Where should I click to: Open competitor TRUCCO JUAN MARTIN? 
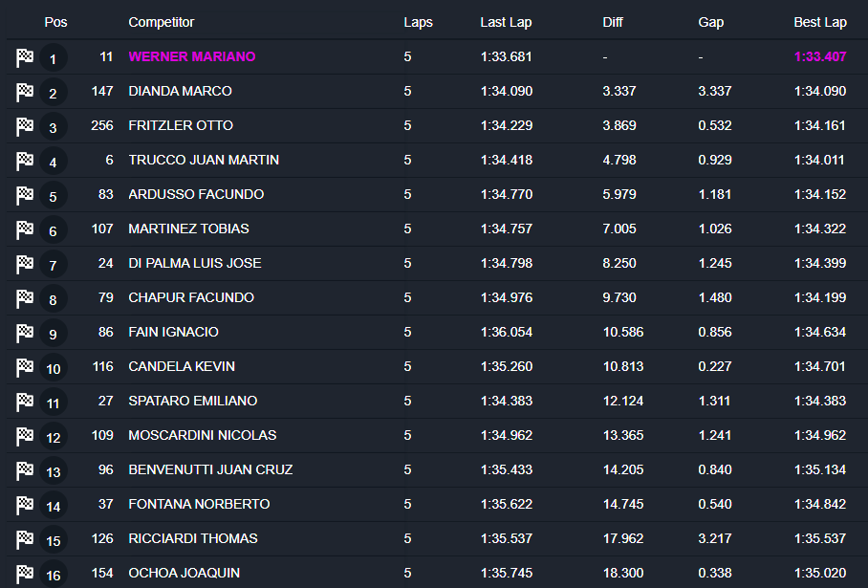coord(204,160)
